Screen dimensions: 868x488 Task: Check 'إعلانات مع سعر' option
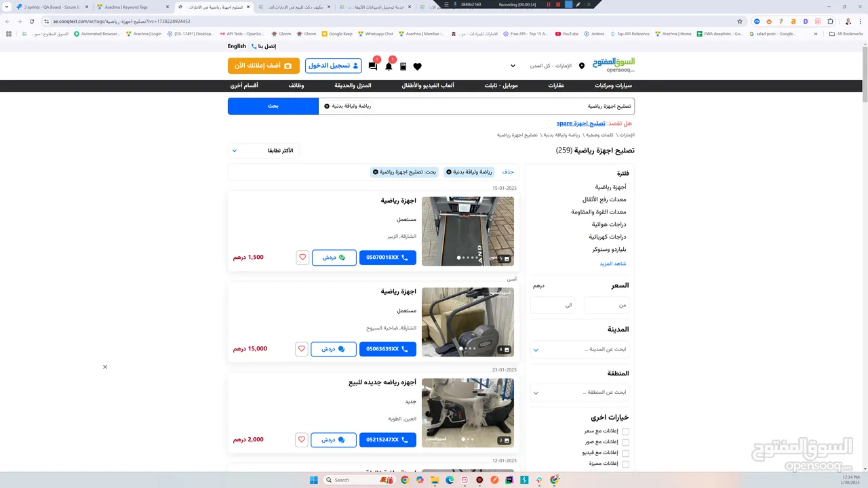point(626,432)
